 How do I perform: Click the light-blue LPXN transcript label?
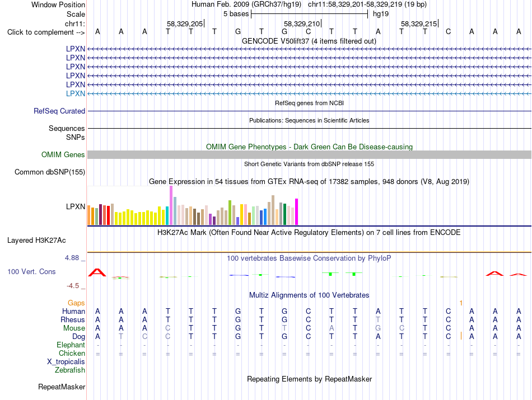[x=76, y=93]
